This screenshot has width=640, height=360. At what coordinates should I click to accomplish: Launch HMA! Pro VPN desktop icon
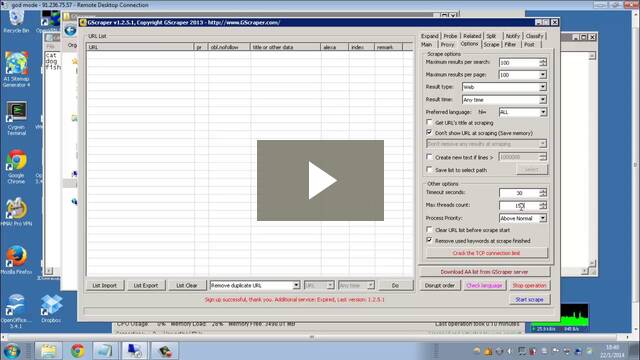pyautogui.click(x=16, y=212)
